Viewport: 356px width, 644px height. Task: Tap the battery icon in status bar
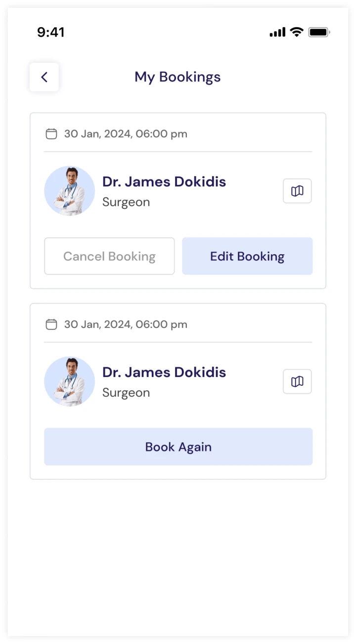(319, 32)
